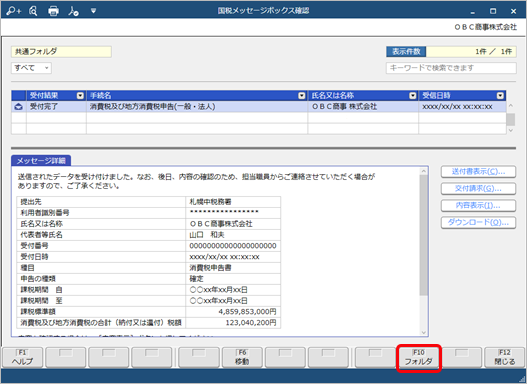
Task: Click the 内容表示(I)... button
Action: coord(478,205)
